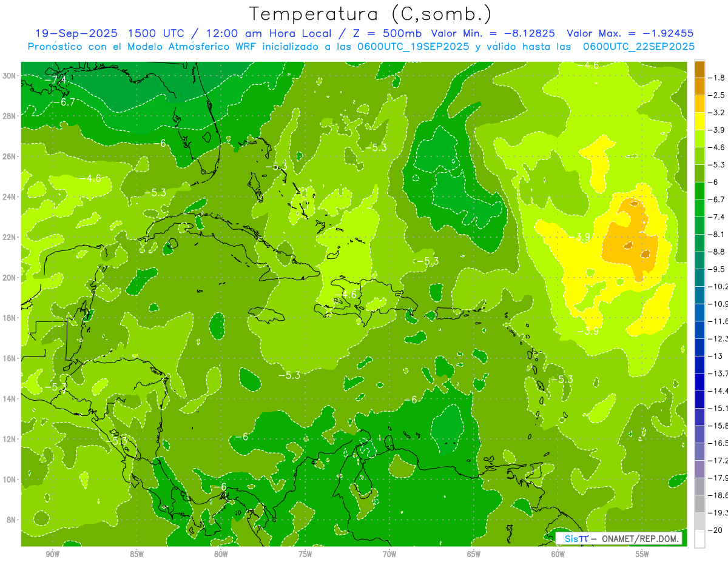Click the '8N' latitude axis label
The height and width of the screenshot is (562, 728).
(12, 520)
